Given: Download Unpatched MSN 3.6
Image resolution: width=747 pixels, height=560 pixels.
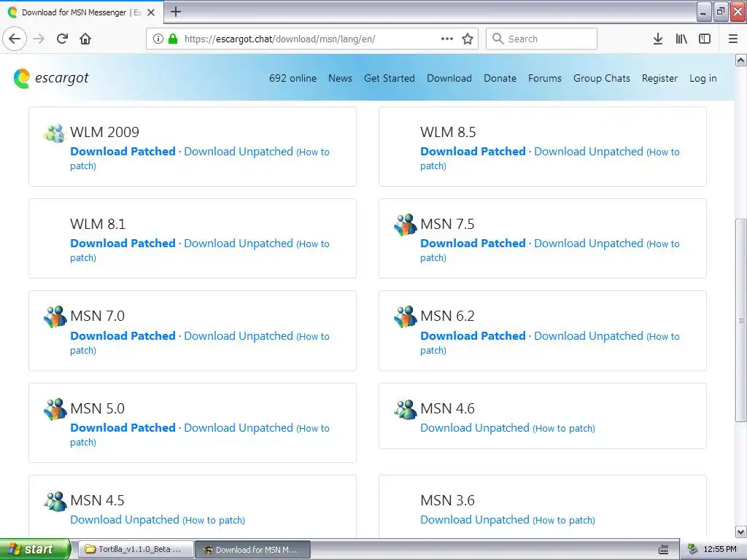Looking at the screenshot, I should click(474, 519).
